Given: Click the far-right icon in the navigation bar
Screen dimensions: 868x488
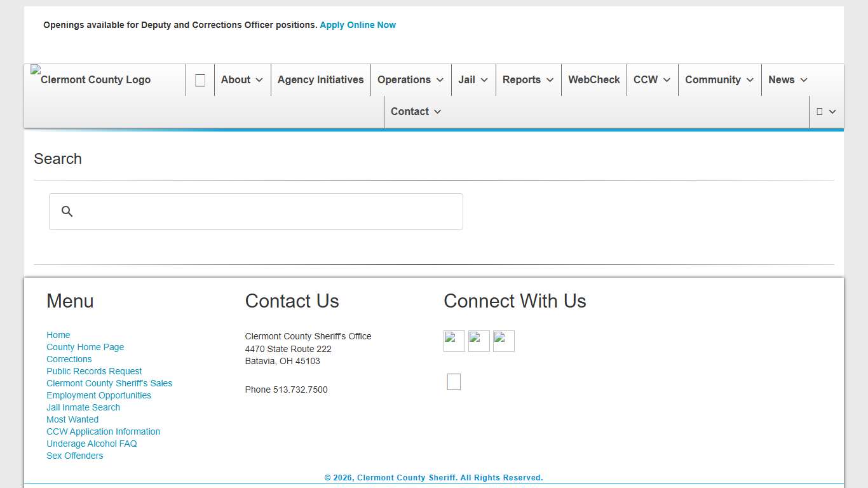Looking at the screenshot, I should click(825, 112).
